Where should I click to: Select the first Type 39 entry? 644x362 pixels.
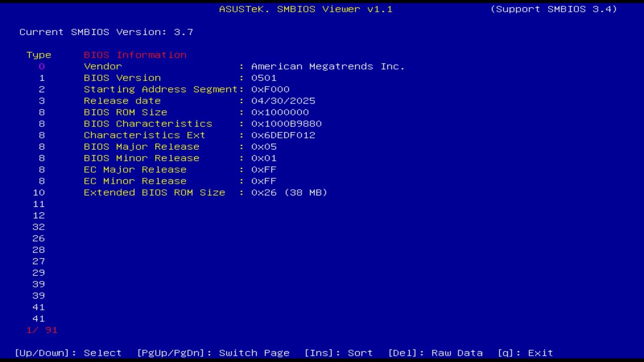pos(39,284)
